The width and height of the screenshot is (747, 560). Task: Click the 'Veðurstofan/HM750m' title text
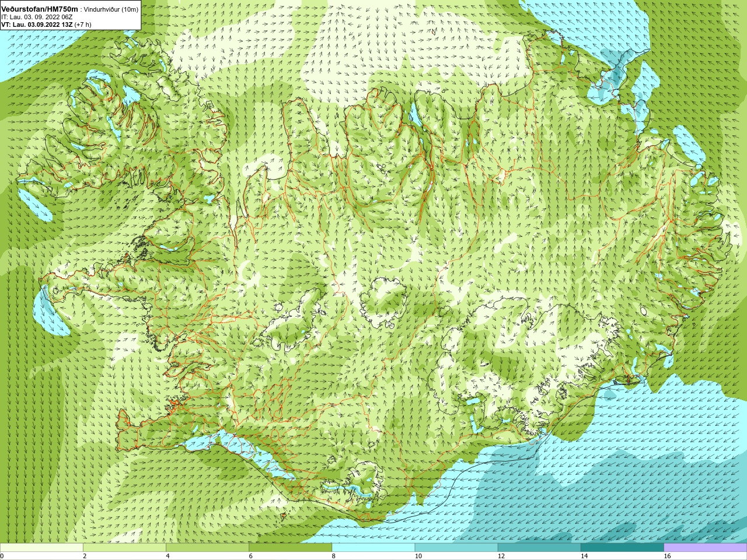[40, 9]
